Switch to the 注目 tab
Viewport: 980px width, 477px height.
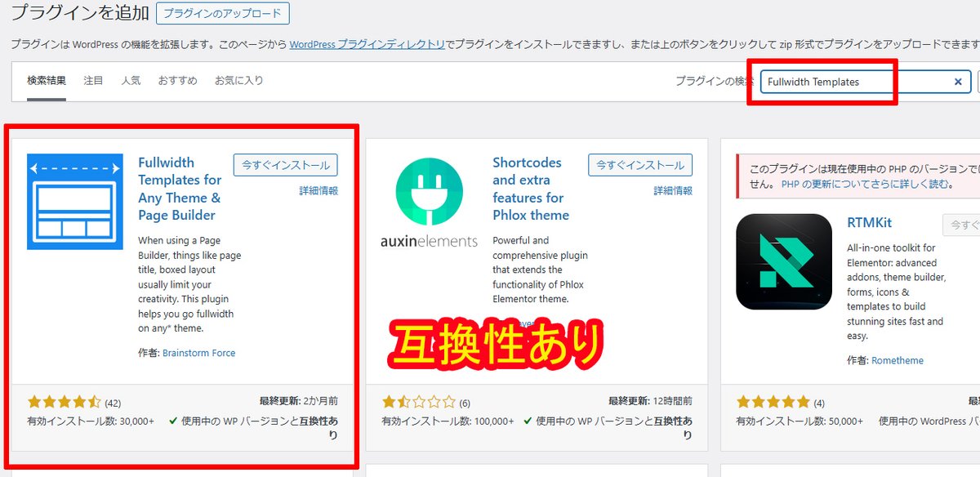[x=93, y=81]
